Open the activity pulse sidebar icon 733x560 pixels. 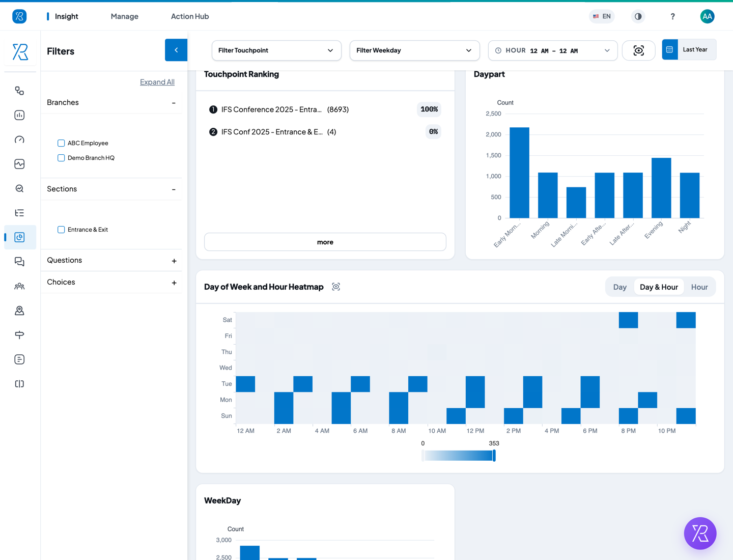pyautogui.click(x=19, y=164)
